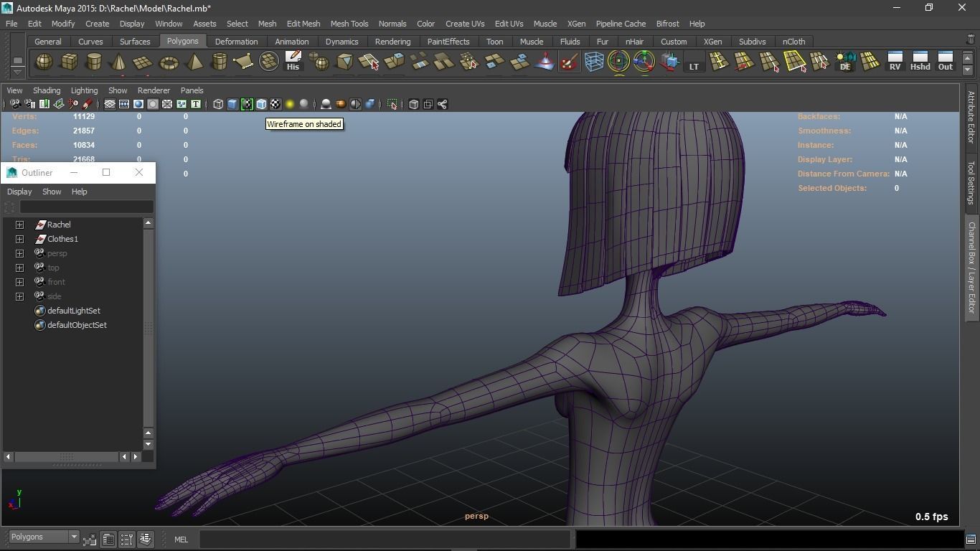Open the Channel Box / Layer Editor side tab

pyautogui.click(x=971, y=267)
